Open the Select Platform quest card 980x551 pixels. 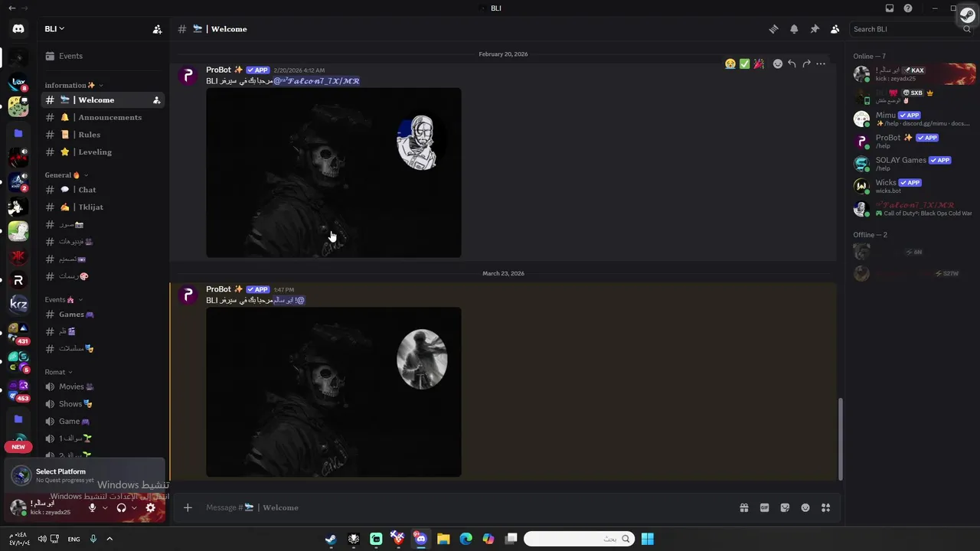85,475
